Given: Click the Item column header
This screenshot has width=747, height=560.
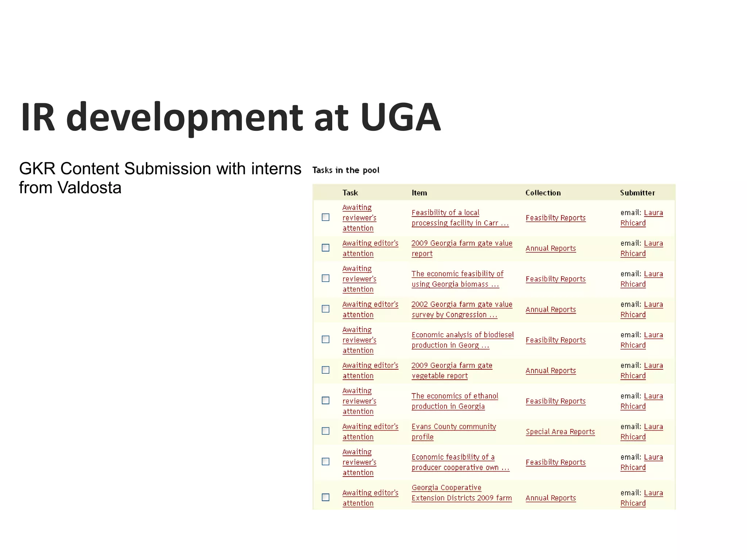Looking at the screenshot, I should pyautogui.click(x=419, y=193).
